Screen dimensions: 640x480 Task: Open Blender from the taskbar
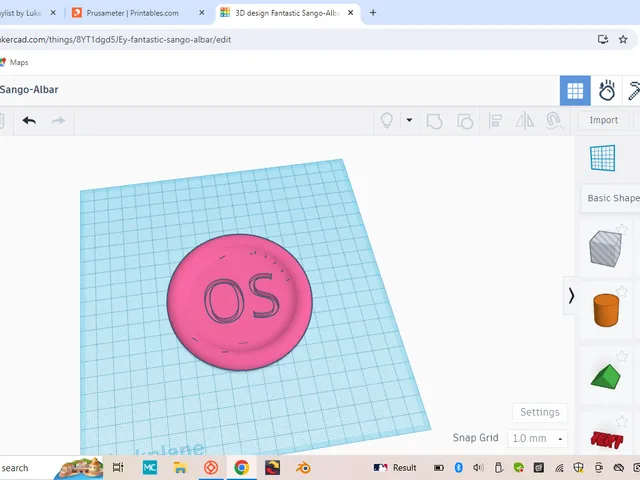pyautogui.click(x=303, y=467)
